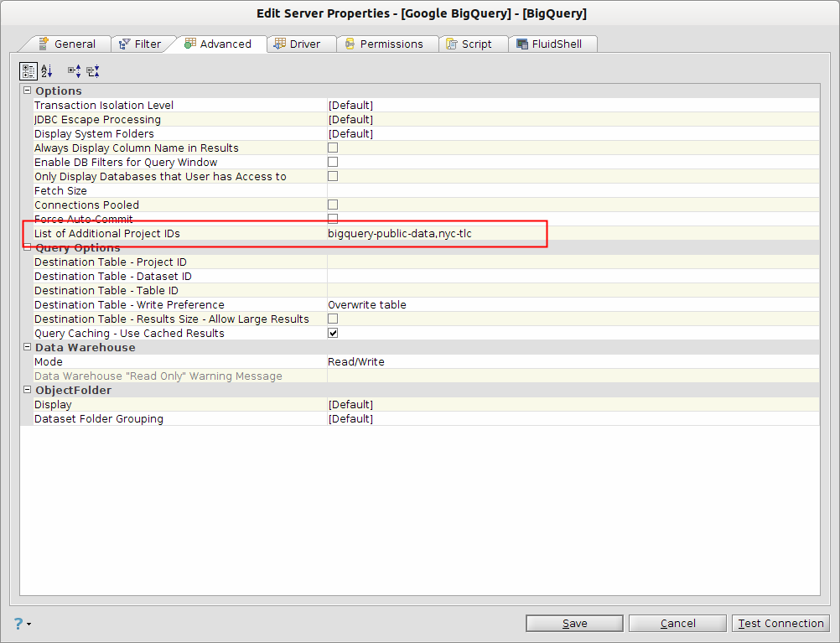The height and width of the screenshot is (643, 840).
Task: Select the Display System Folders label
Action: coord(94,133)
